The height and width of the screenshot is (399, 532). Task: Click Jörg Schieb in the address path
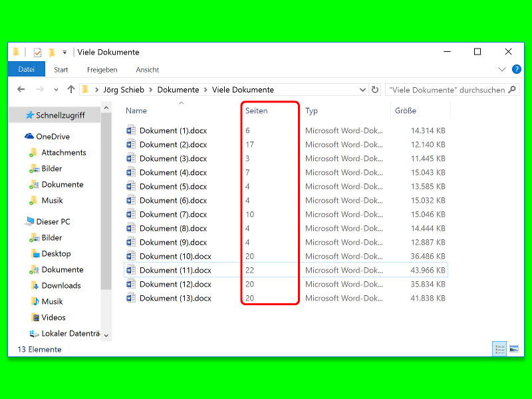[x=124, y=90]
